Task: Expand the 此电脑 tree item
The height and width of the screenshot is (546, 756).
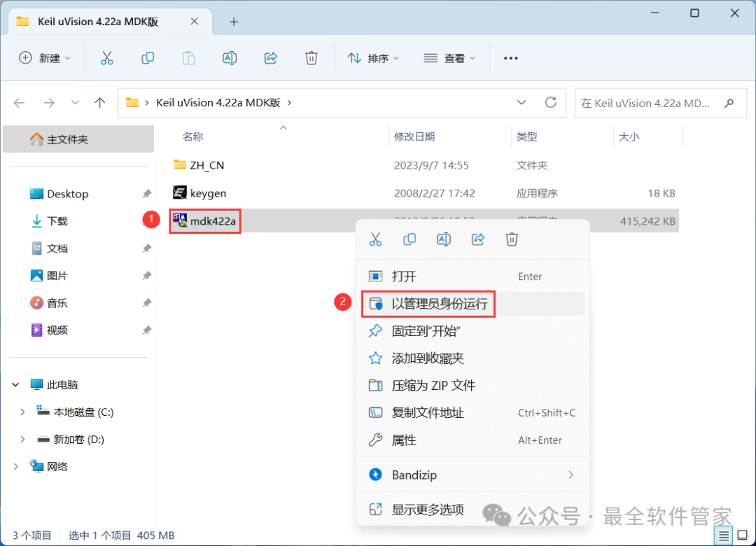Action: point(15,384)
